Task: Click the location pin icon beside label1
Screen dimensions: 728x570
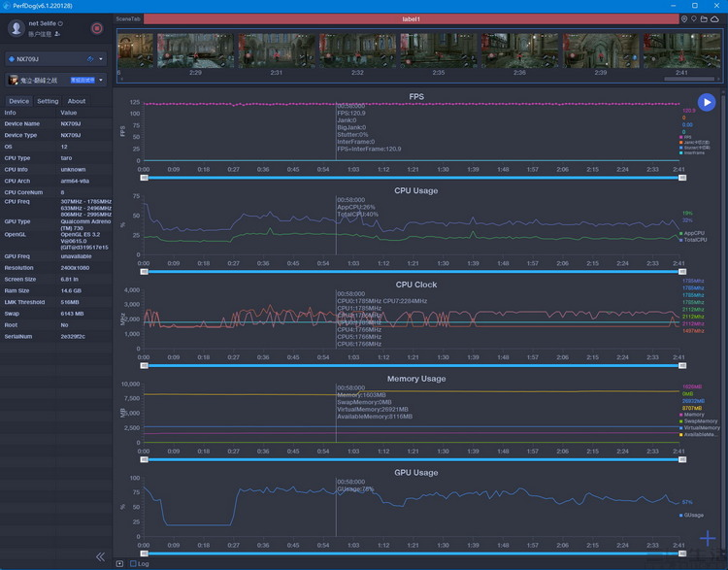Action: click(x=684, y=19)
